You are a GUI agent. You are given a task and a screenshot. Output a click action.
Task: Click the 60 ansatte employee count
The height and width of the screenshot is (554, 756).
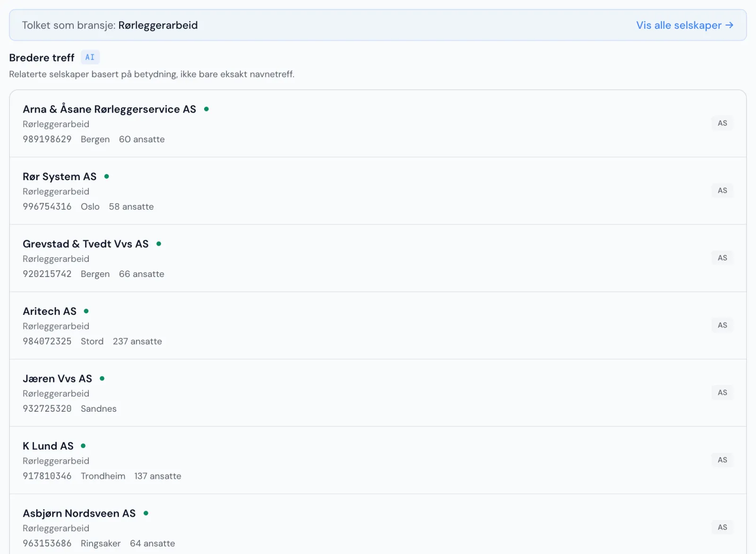click(142, 139)
